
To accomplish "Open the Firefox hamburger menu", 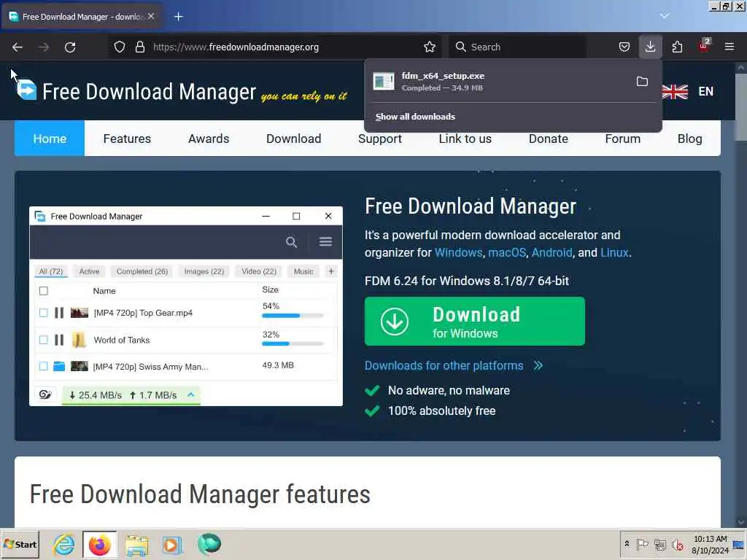I will 729,47.
